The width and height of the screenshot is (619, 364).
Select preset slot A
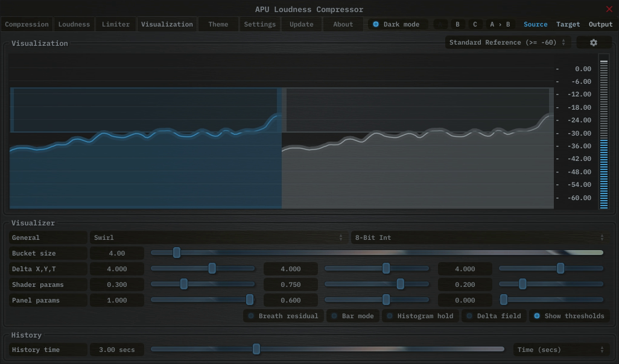(x=440, y=25)
